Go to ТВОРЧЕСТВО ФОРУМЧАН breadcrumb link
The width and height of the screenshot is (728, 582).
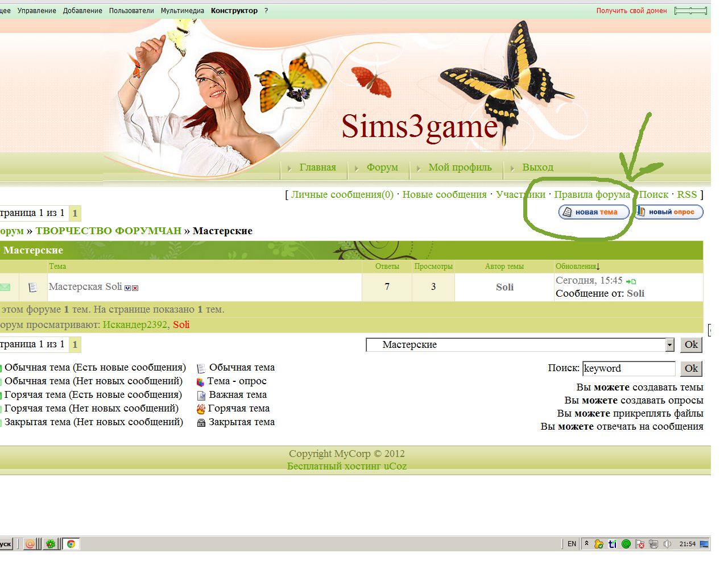108,231
